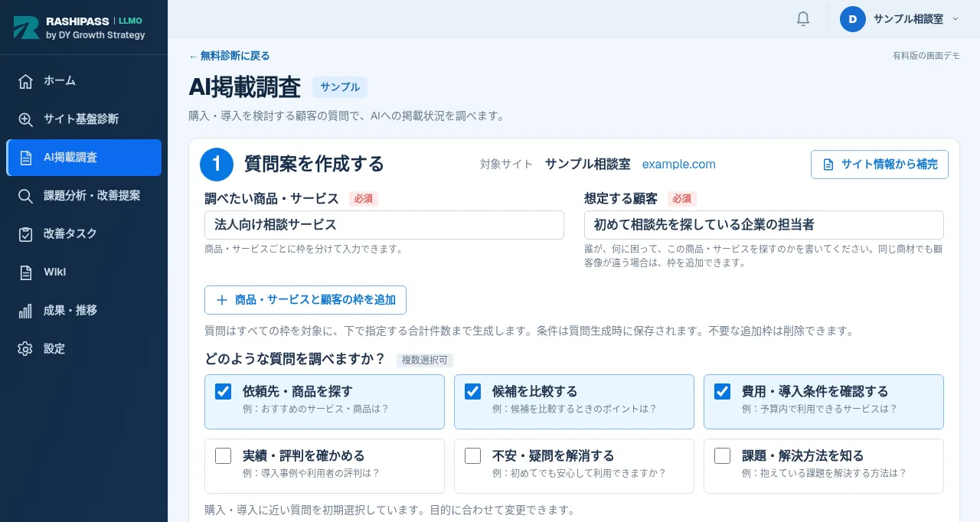This screenshot has height=522, width=980.
Task: Click the page icon for Wiki
Action: [25, 272]
